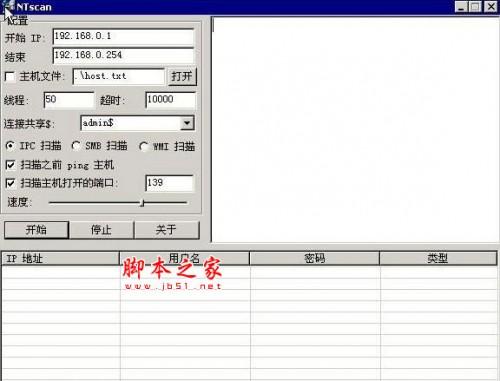
Task: Open the 连接共享$ admin$ dropdown arrow
Action: 187,123
